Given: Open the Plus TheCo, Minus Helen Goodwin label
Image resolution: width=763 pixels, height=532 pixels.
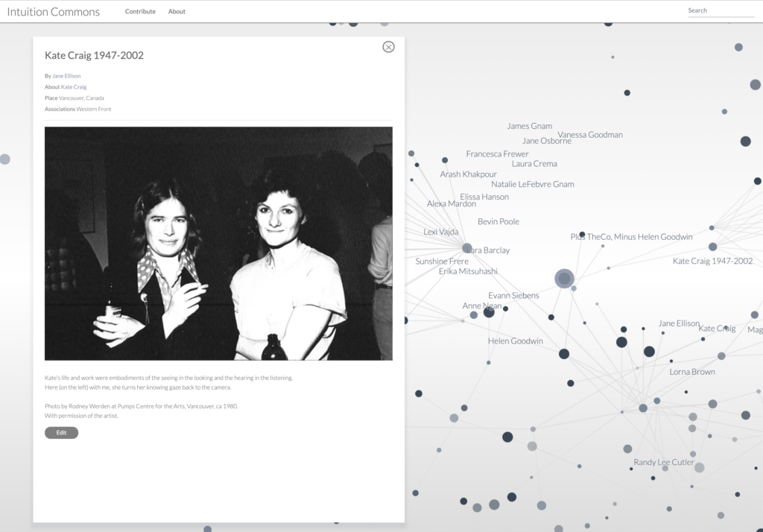Looking at the screenshot, I should [631, 237].
